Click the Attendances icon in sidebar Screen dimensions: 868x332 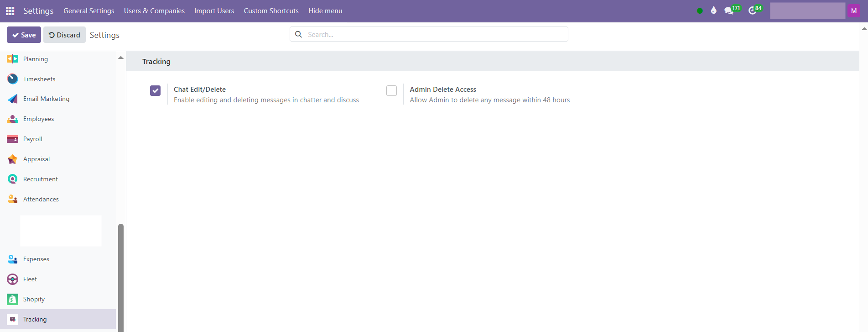(13, 199)
